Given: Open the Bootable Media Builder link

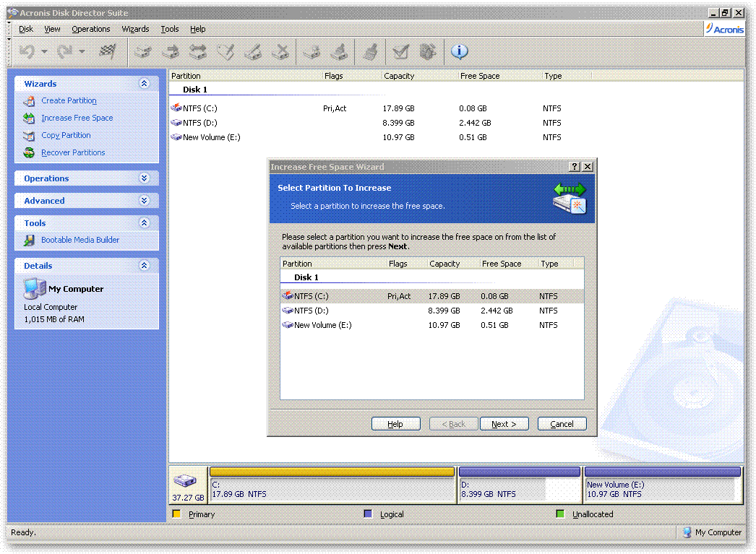Looking at the screenshot, I should click(x=80, y=240).
